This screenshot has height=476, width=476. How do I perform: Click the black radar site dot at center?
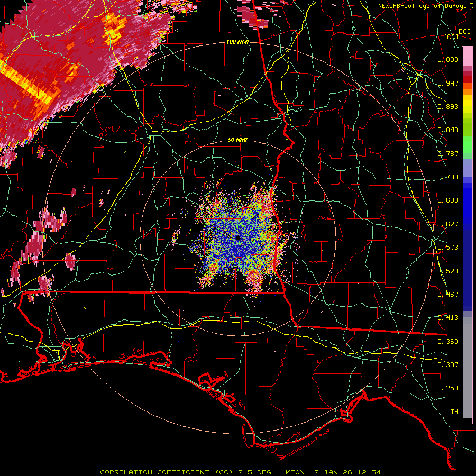[238, 237]
